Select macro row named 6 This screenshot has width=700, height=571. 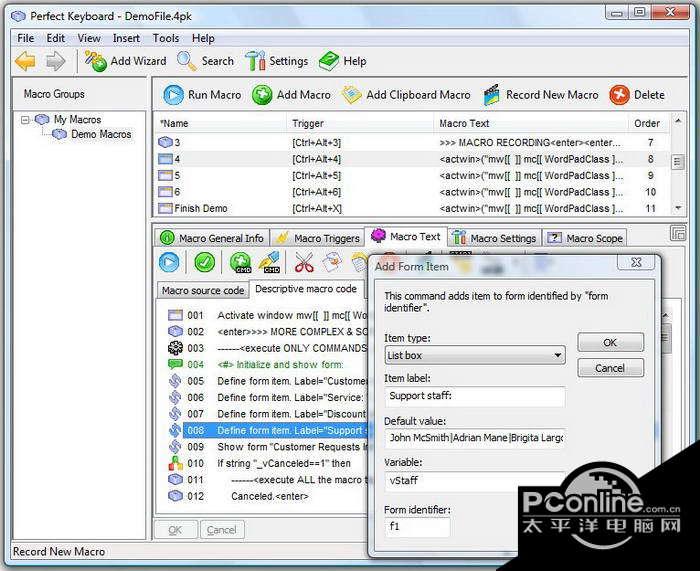coord(413,192)
